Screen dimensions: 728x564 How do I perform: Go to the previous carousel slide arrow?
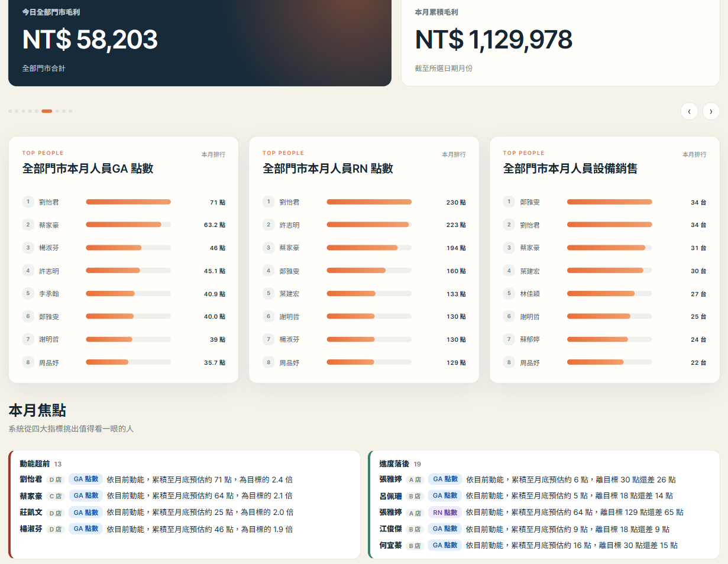(690, 111)
